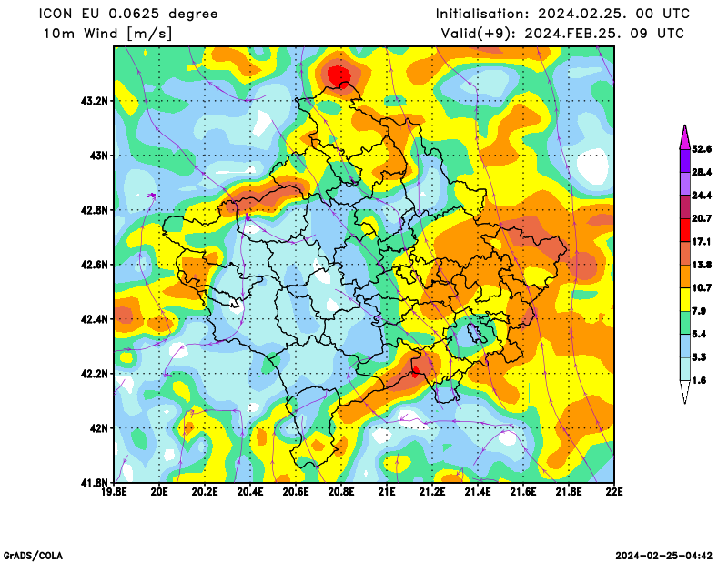Click the orange legend swatch below 13.8
Viewport: 728px width, 562px height.
pos(685,277)
